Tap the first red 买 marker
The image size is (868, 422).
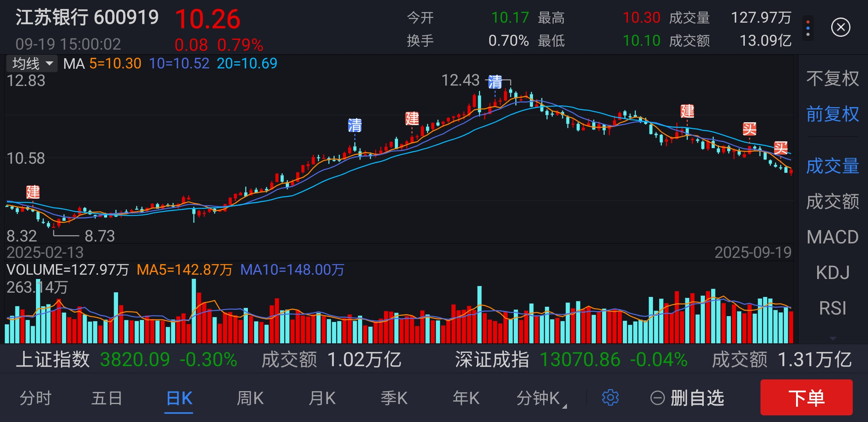(x=750, y=129)
